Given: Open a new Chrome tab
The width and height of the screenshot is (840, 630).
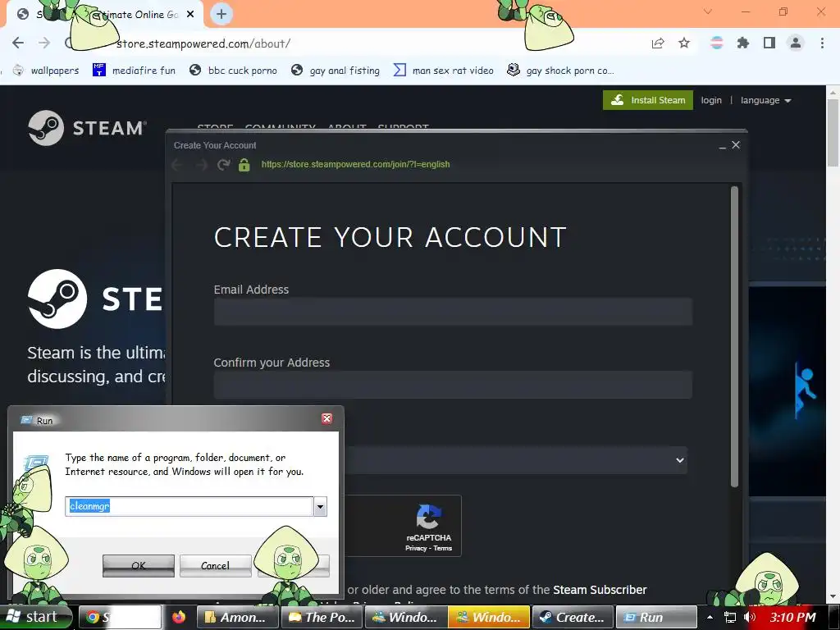Looking at the screenshot, I should pos(221,14).
